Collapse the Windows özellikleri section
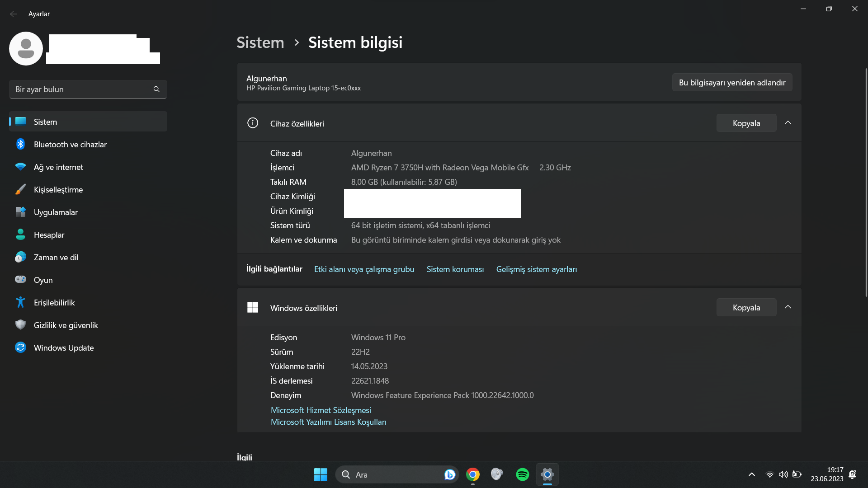This screenshot has width=868, height=488. [x=788, y=307]
